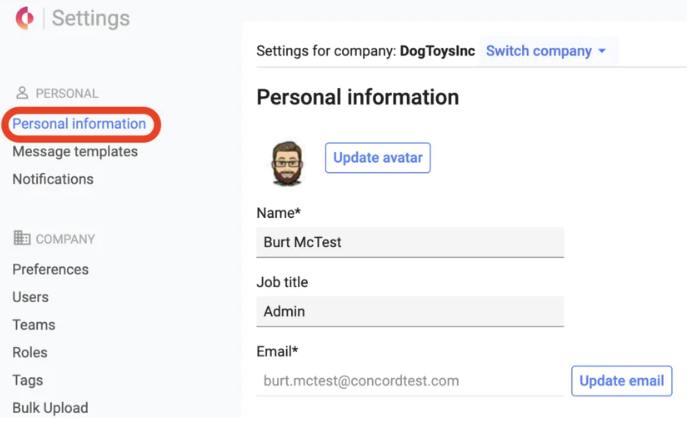Click the Name field containing Burt McTest

[410, 242]
